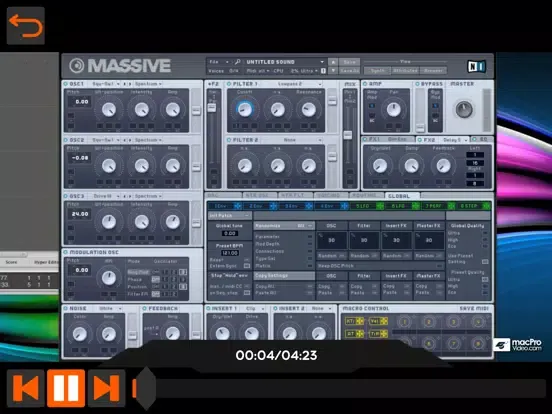
Task: Skip to previous video track
Action: pos(26,388)
